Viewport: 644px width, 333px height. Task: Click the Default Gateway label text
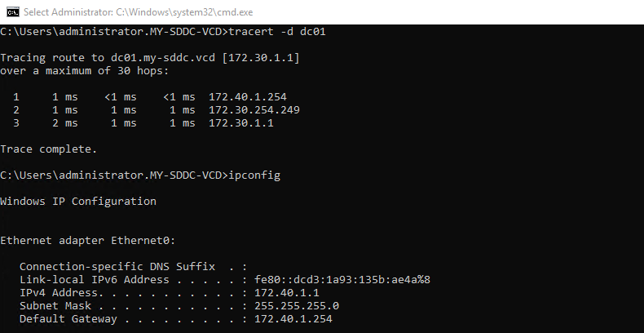68,319
